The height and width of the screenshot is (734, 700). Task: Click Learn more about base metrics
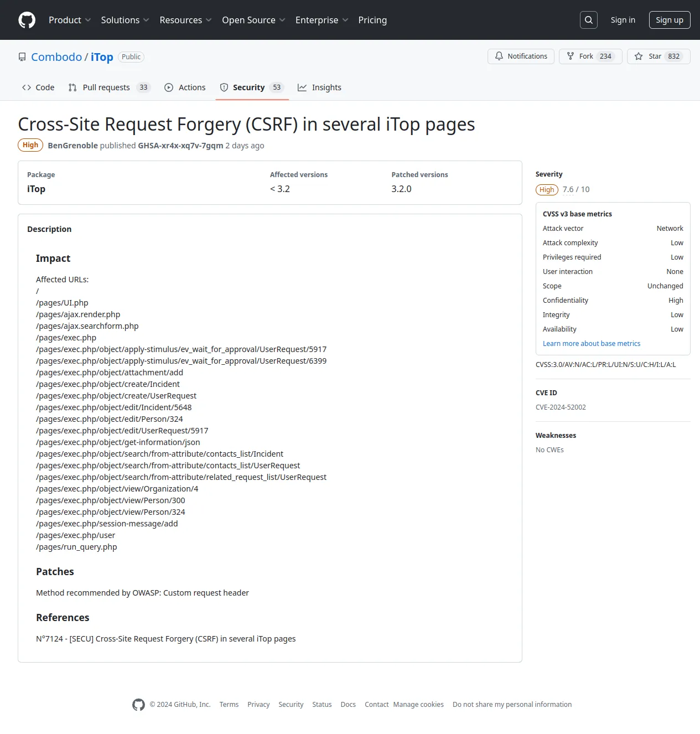pyautogui.click(x=592, y=343)
